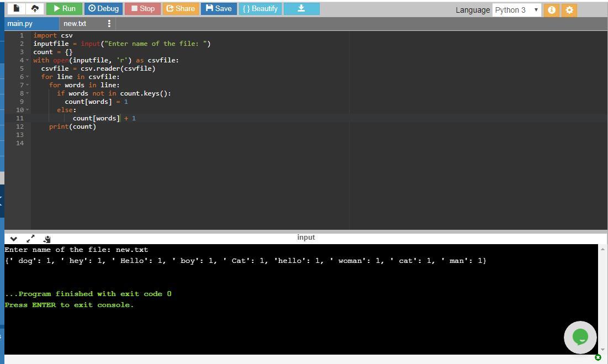Switch to the new.txt tab
This screenshot has width=608, height=364.
pyautogui.click(x=75, y=24)
